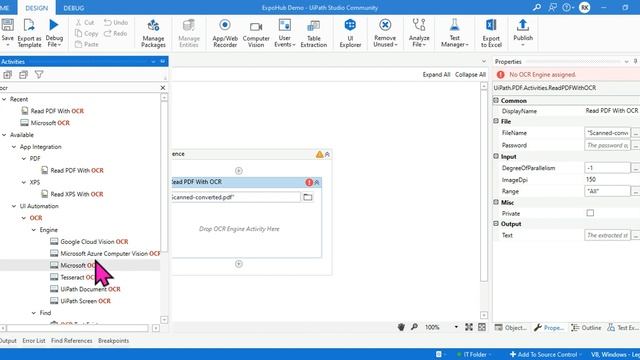The height and width of the screenshot is (360, 640).
Task: Open the zoom percentage dropdown
Action: tap(456, 327)
